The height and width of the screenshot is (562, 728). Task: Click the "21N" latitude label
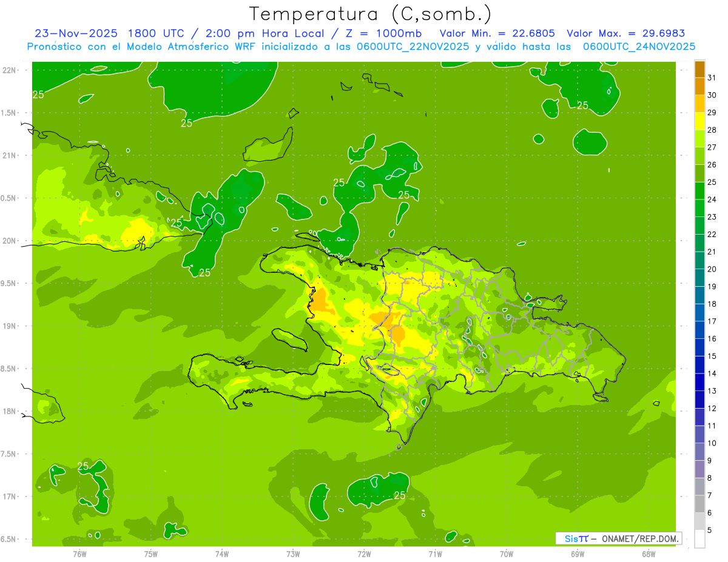[x=9, y=155]
